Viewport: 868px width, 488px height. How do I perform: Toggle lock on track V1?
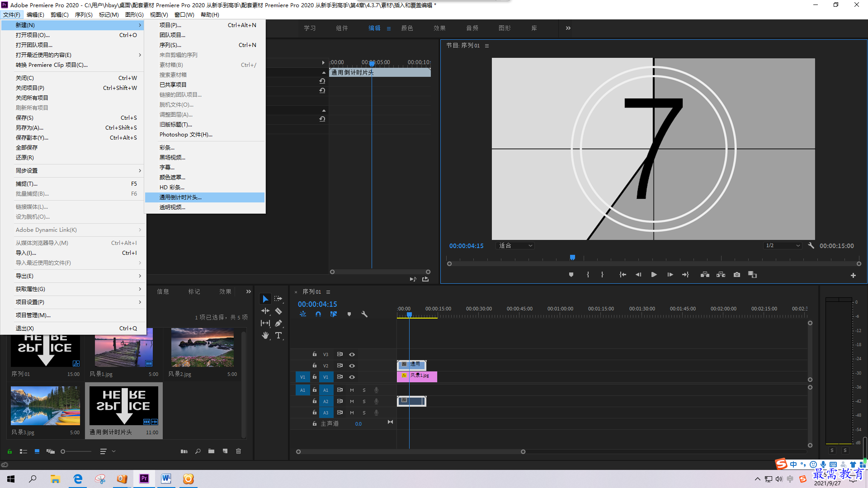click(315, 377)
